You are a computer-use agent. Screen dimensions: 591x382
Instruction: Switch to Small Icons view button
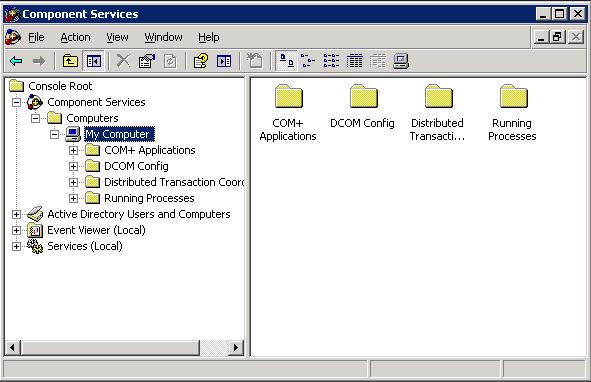pos(308,61)
